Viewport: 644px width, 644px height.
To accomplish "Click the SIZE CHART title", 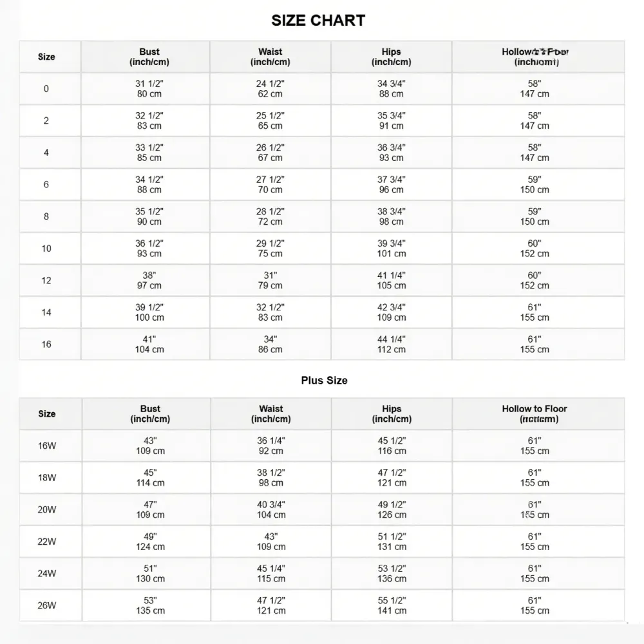I will pyautogui.click(x=318, y=21).
